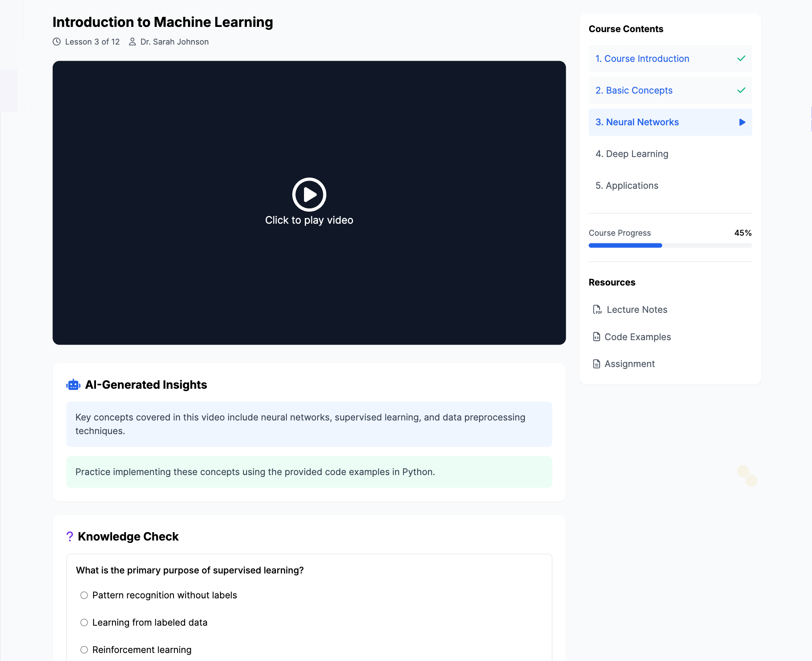Click the clock icon beside lesson count
Image resolution: width=812 pixels, height=661 pixels.
pyautogui.click(x=57, y=42)
